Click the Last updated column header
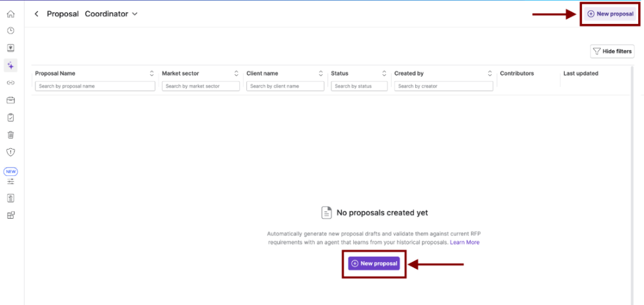 (581, 74)
